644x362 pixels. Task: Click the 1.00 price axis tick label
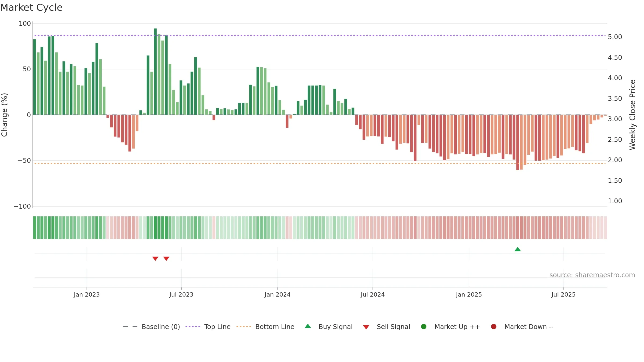tap(615, 201)
